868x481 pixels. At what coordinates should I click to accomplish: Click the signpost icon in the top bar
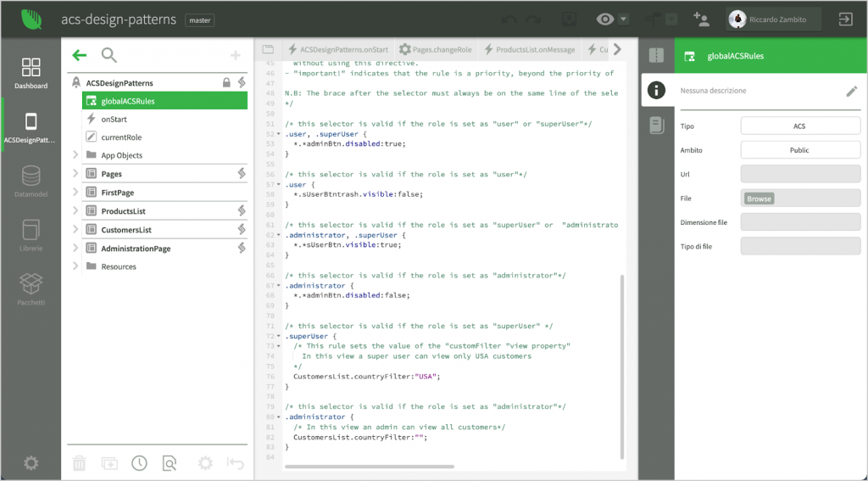[x=654, y=20]
